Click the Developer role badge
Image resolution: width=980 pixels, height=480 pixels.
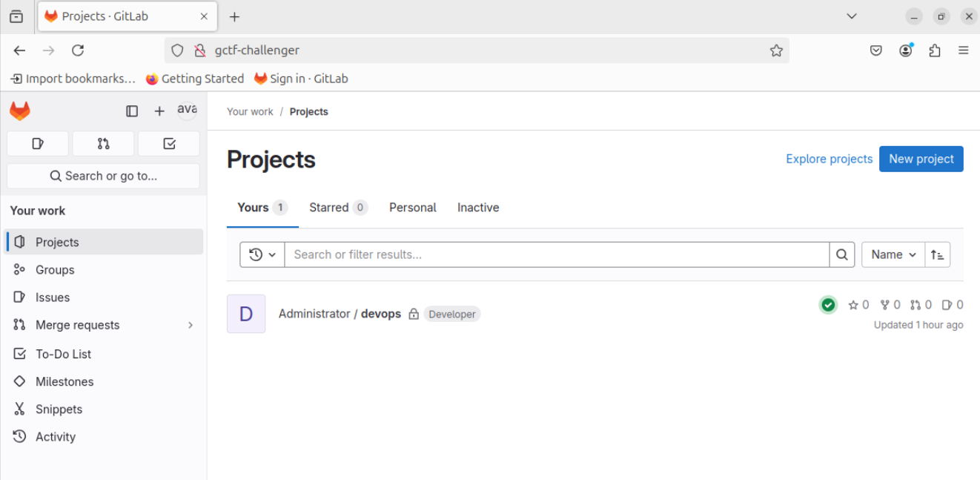452,315
